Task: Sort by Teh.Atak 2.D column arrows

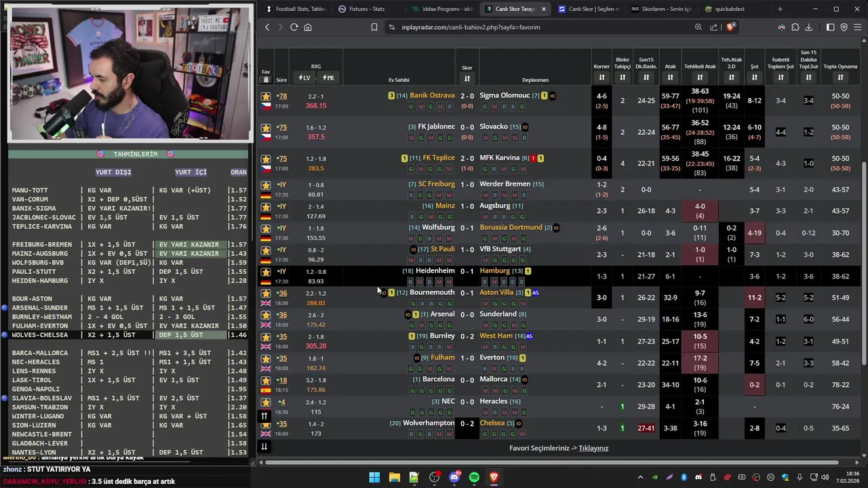Action: click(x=732, y=77)
